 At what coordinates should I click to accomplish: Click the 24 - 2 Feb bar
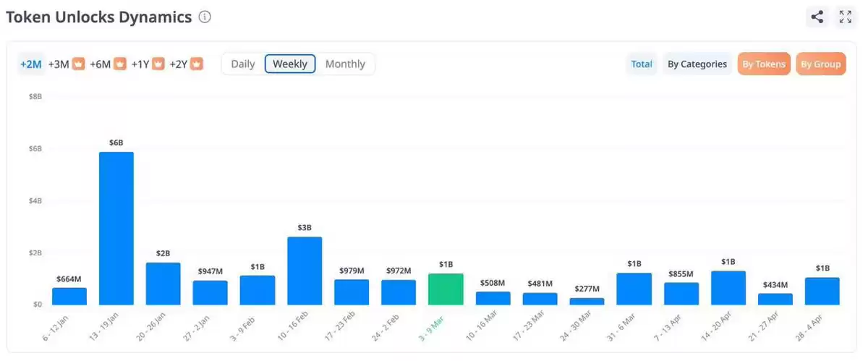point(399,292)
